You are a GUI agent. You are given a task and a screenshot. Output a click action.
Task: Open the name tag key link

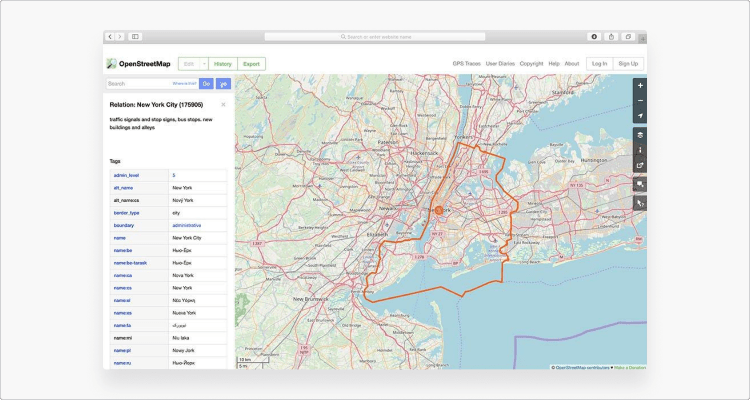pos(120,238)
